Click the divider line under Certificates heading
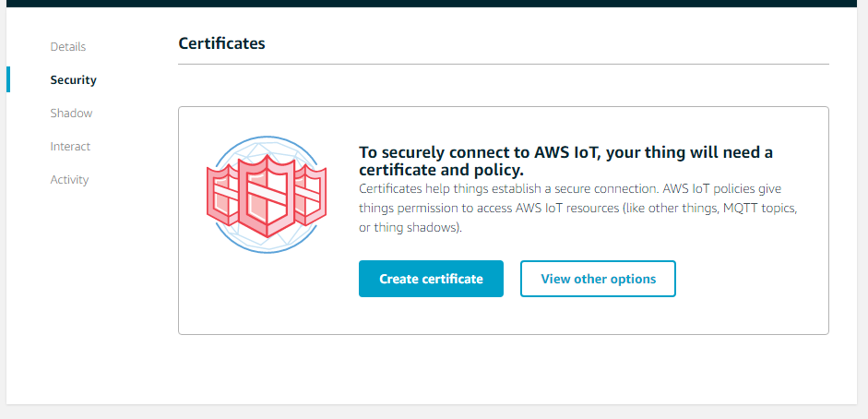Image resolution: width=868 pixels, height=419 pixels. pyautogui.click(x=503, y=65)
